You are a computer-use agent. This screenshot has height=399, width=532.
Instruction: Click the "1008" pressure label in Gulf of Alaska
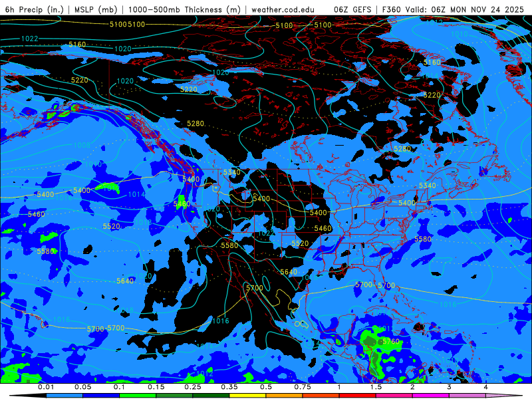pos(82,145)
